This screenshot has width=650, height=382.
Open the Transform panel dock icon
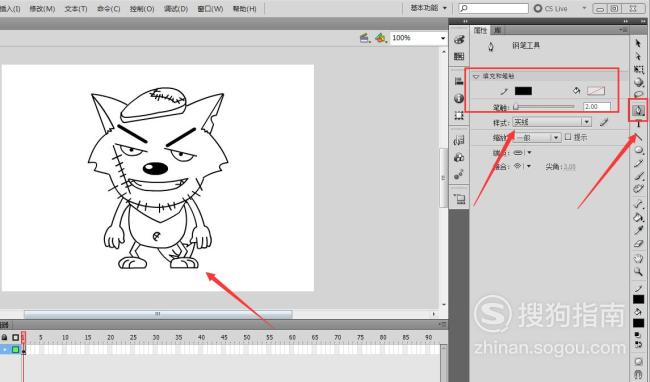click(459, 115)
